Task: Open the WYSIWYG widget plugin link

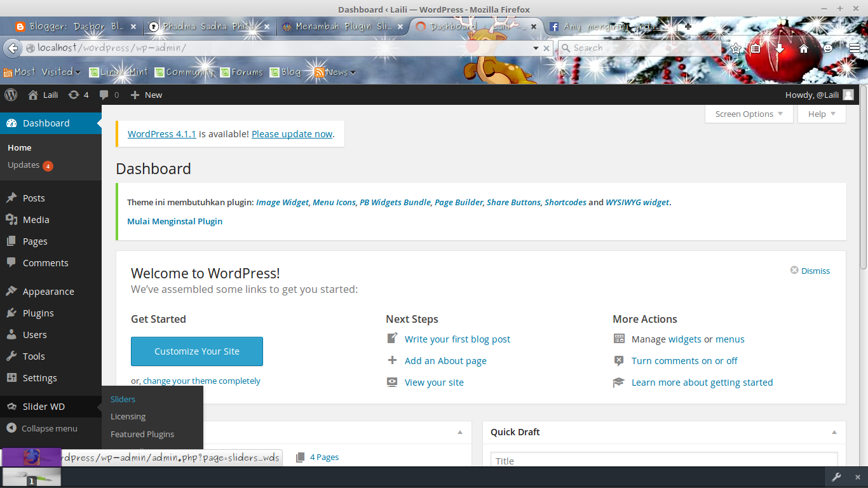Action: [x=637, y=203]
